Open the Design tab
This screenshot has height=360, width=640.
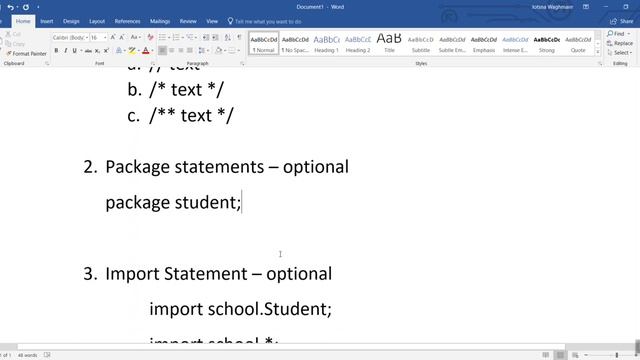coord(71,21)
